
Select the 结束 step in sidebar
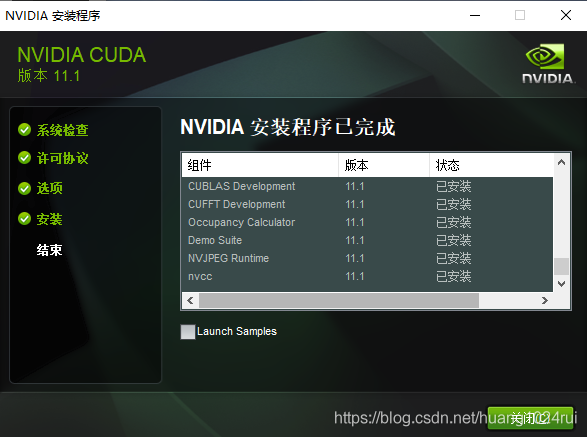(49, 250)
